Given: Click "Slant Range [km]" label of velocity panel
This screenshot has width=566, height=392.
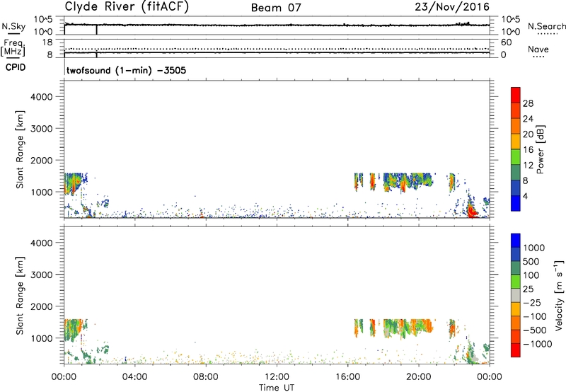Looking at the screenshot, I should pyautogui.click(x=20, y=296).
